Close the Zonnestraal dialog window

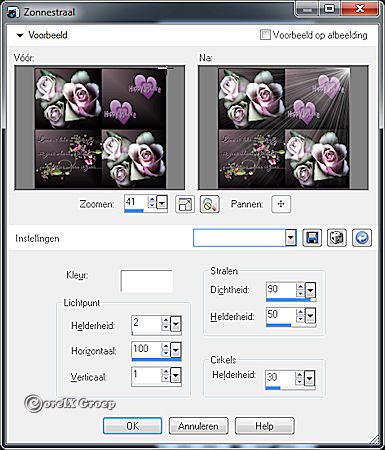pyautogui.click(x=361, y=9)
